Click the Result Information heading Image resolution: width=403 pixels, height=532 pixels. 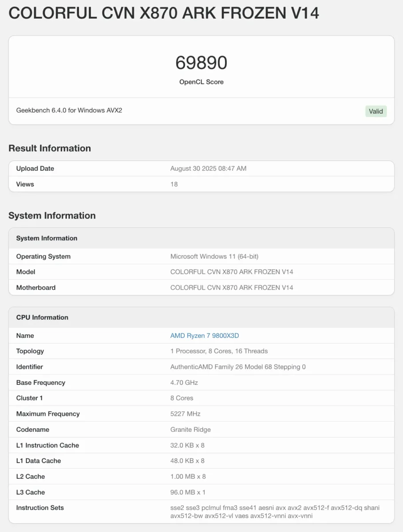[50, 149]
